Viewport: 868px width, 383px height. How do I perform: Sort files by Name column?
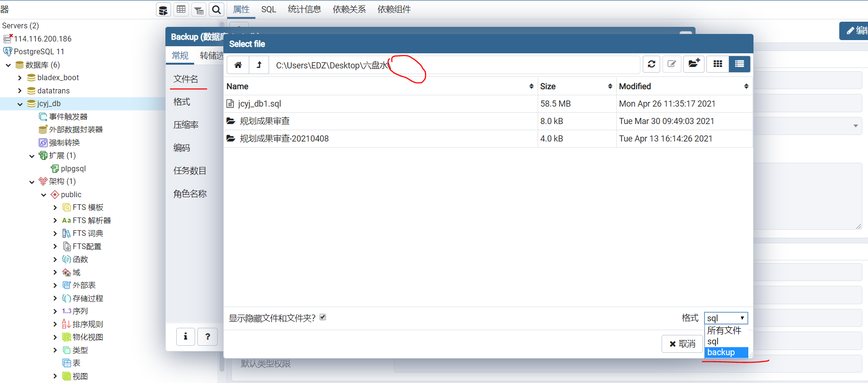[x=380, y=86]
